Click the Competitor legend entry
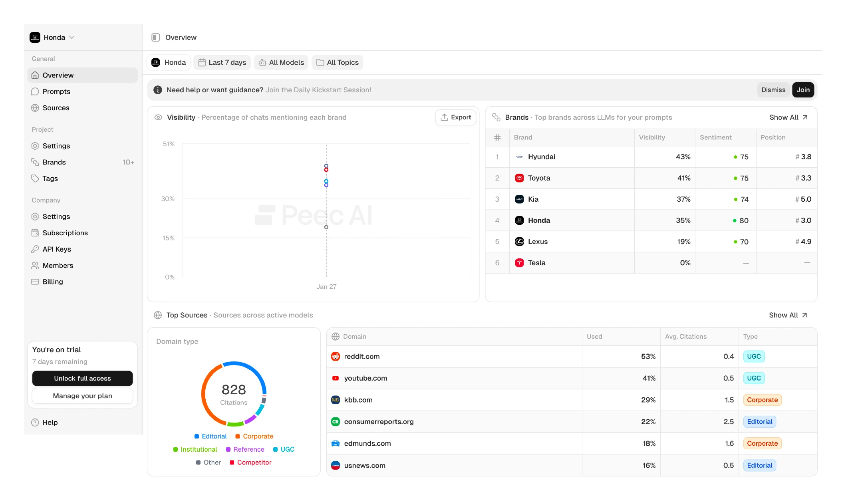 [x=250, y=462]
